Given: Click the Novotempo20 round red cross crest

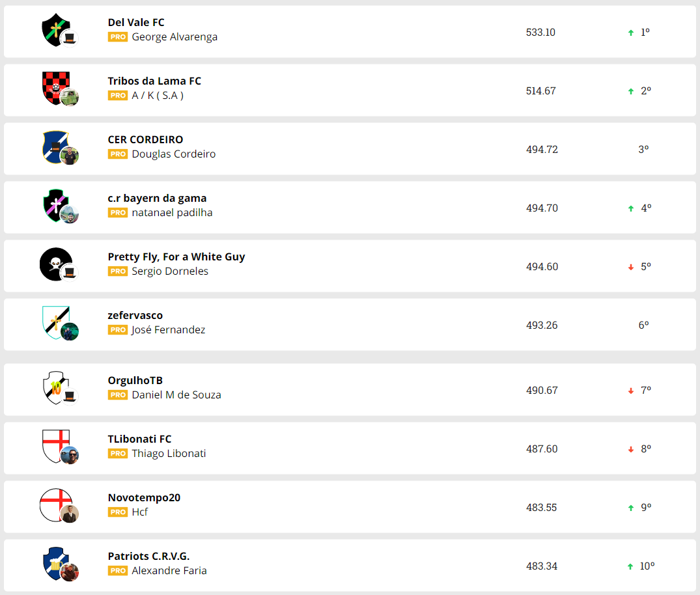Looking at the screenshot, I should coord(53,504).
